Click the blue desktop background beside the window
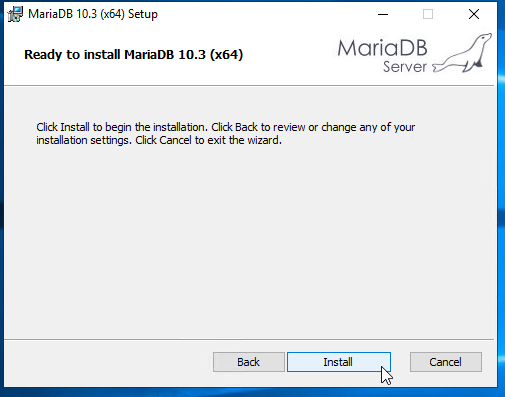Viewport: 505px width, 397px height. [501, 200]
